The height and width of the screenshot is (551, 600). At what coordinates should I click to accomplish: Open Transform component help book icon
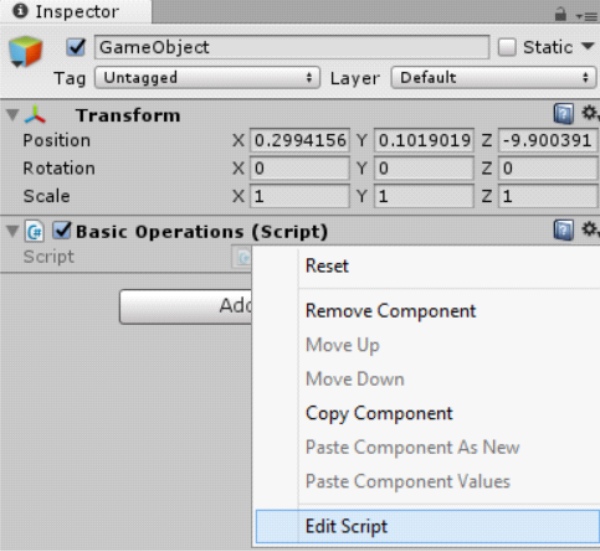click(x=564, y=114)
